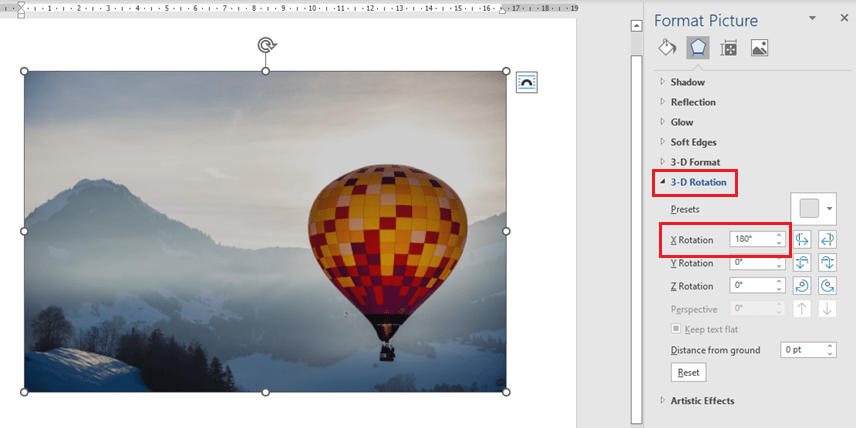The height and width of the screenshot is (428, 856).
Task: Click the Y Rotation down rotate icon
Action: [827, 263]
